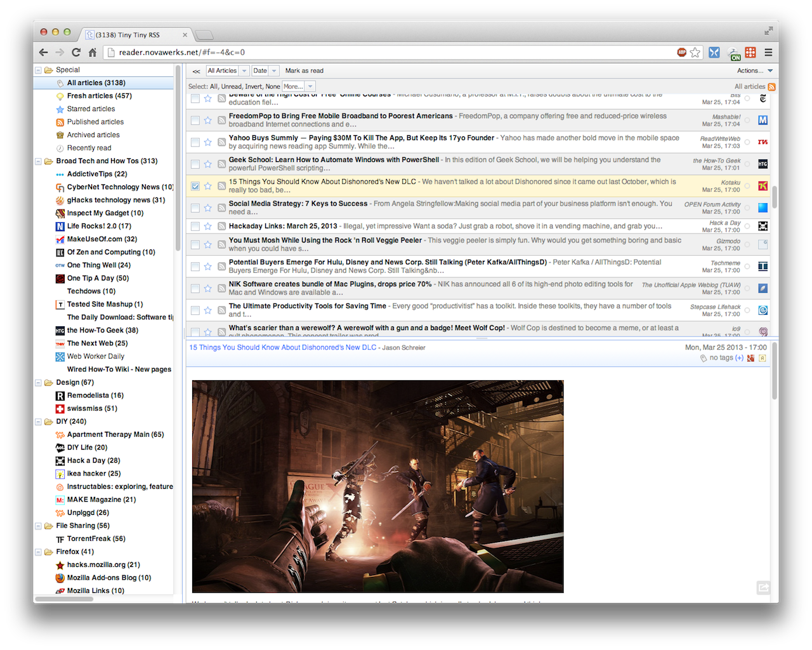Click the Dishonored game screenshot image
Image resolution: width=812 pixels, height=650 pixels.
[x=377, y=486]
